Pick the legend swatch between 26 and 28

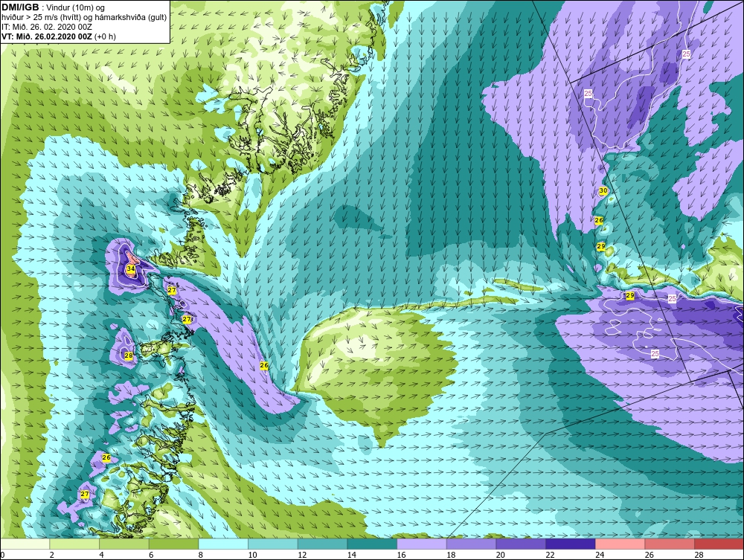coord(670,544)
